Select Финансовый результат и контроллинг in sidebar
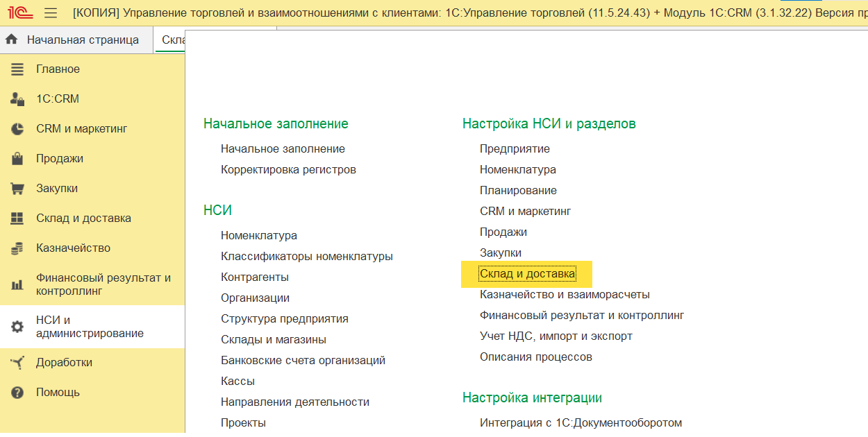This screenshot has width=868, height=437. (x=103, y=284)
